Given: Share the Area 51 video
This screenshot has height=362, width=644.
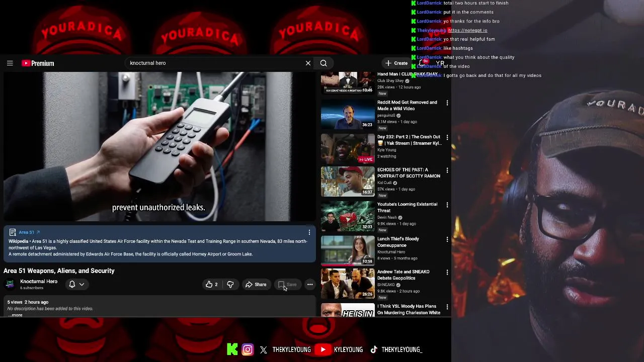Looking at the screenshot, I should tap(256, 285).
